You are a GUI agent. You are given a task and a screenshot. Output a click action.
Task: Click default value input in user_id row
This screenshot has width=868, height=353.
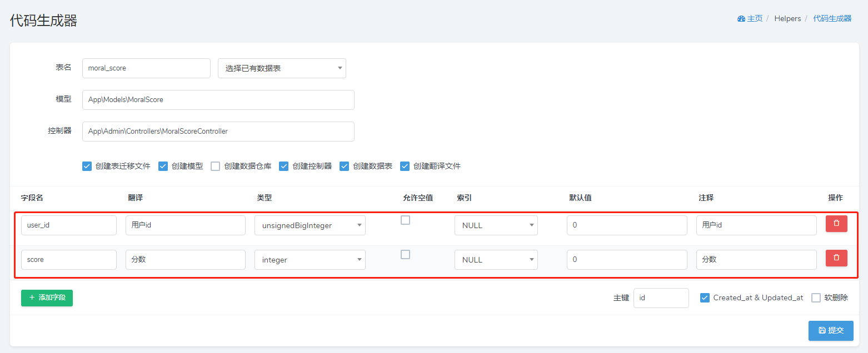click(x=627, y=225)
